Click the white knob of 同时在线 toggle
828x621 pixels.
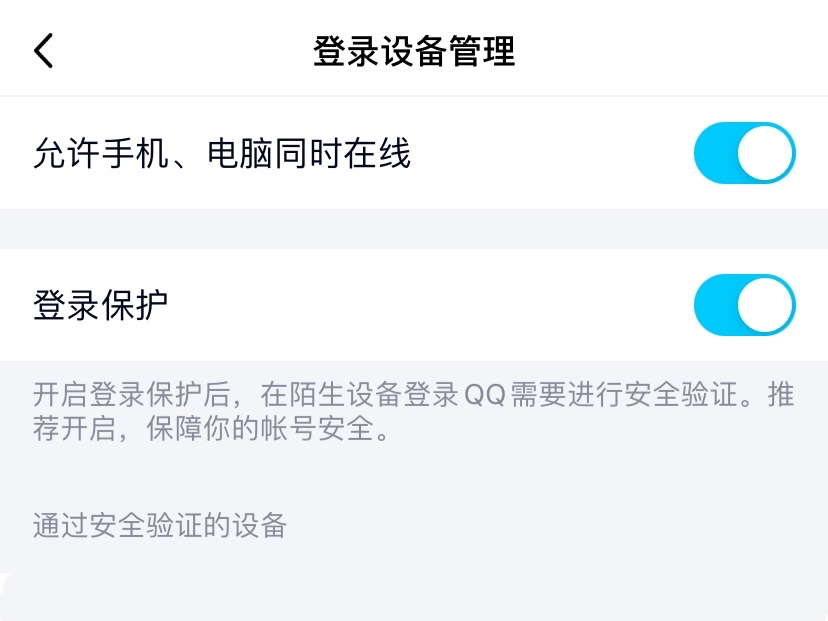[766, 153]
